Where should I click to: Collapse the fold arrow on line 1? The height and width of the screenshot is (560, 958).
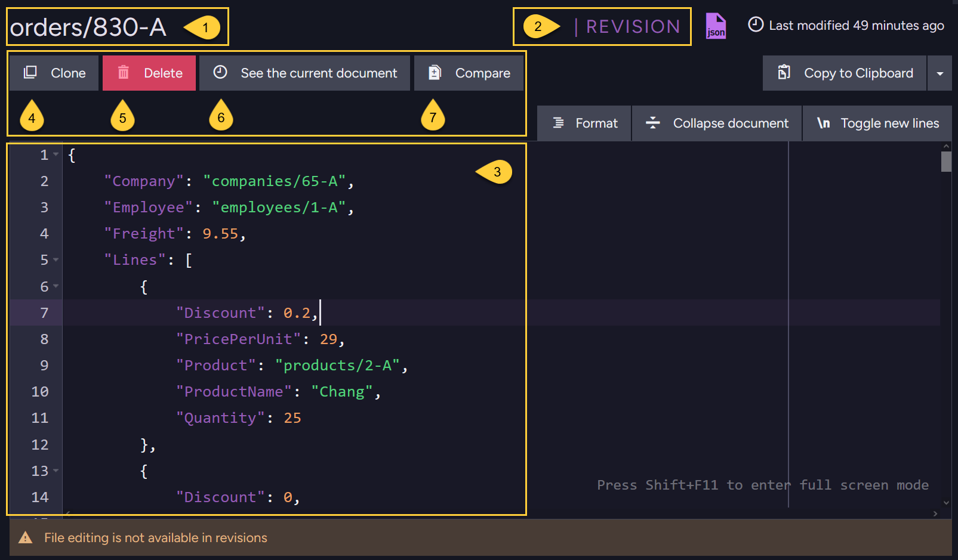click(x=56, y=154)
